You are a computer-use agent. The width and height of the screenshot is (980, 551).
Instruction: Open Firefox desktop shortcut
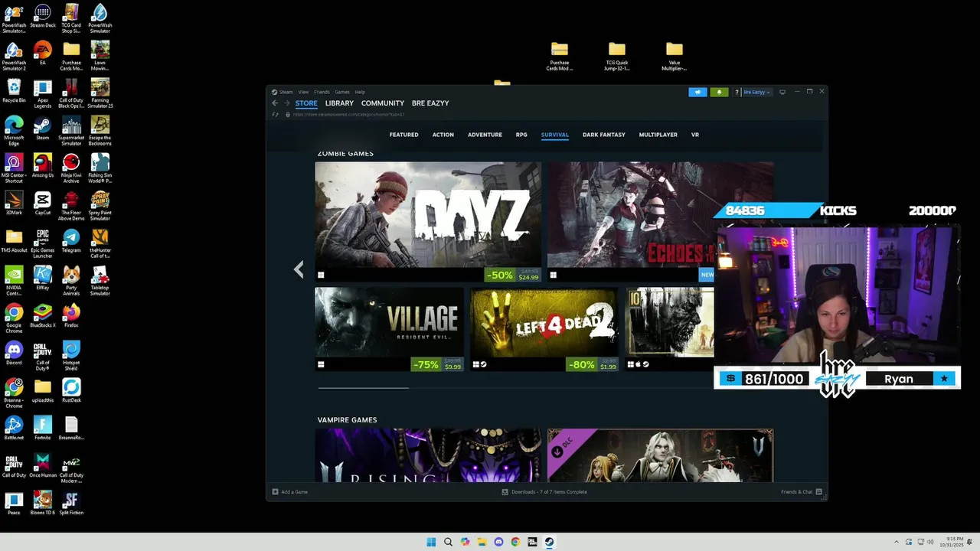click(71, 315)
